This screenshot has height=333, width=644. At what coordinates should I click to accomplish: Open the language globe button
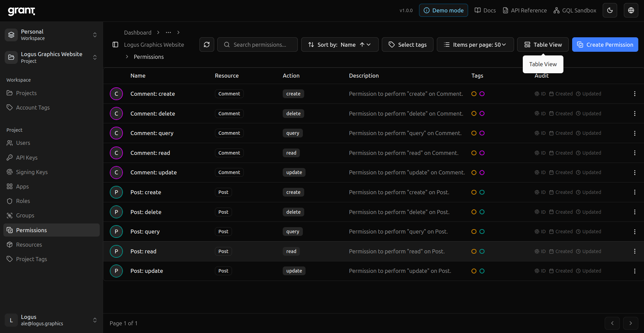631,10
